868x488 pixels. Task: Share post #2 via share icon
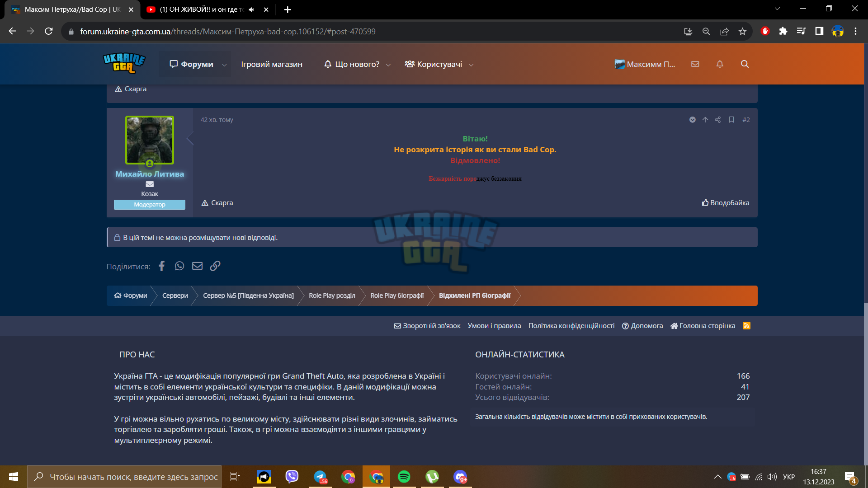pyautogui.click(x=718, y=120)
